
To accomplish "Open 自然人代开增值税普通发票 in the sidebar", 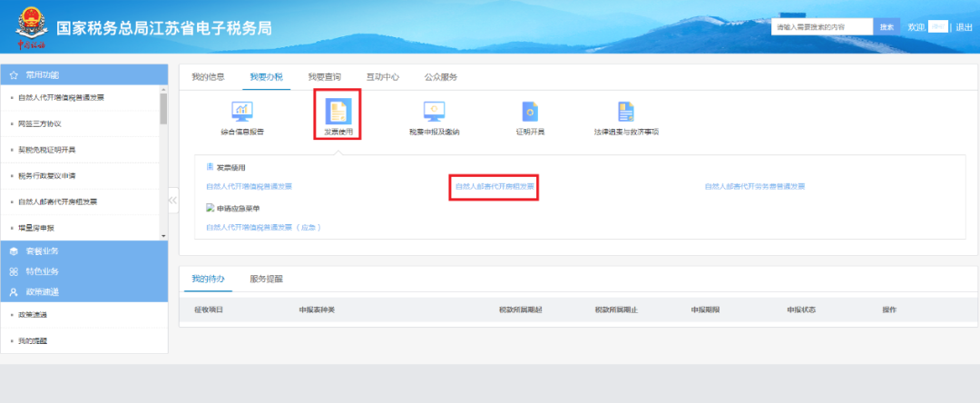I will [x=62, y=97].
